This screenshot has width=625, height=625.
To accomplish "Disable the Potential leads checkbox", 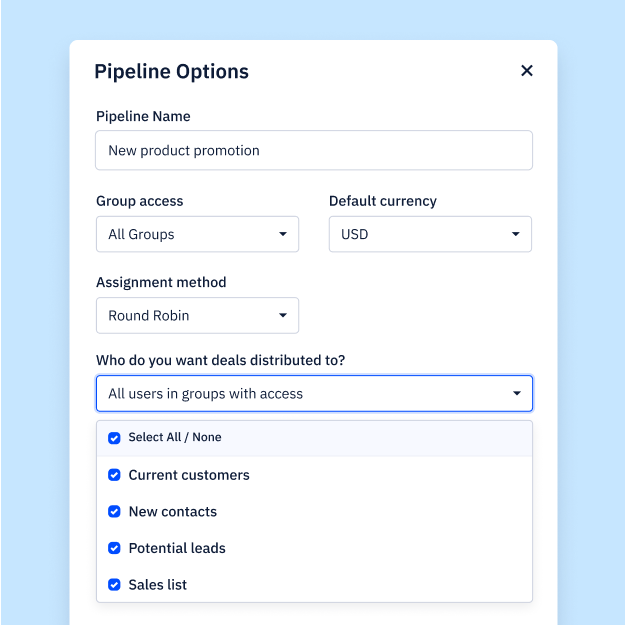I will point(114,548).
